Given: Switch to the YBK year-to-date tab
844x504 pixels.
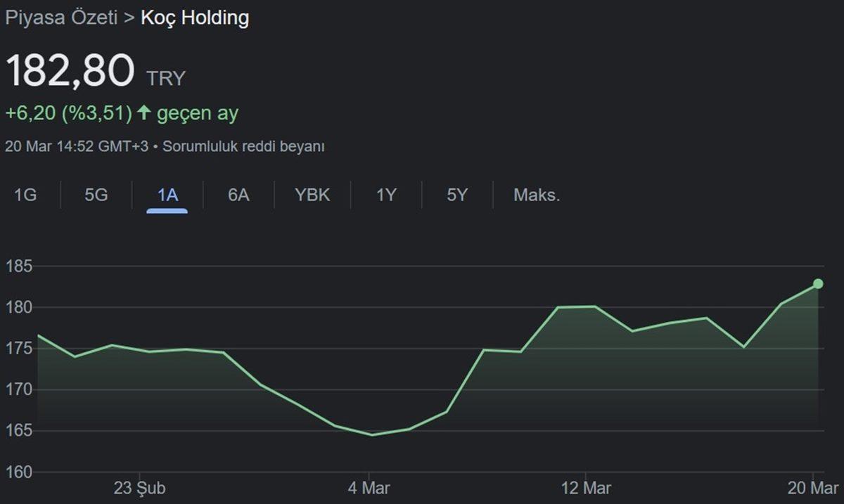Looking at the screenshot, I should 312,195.
